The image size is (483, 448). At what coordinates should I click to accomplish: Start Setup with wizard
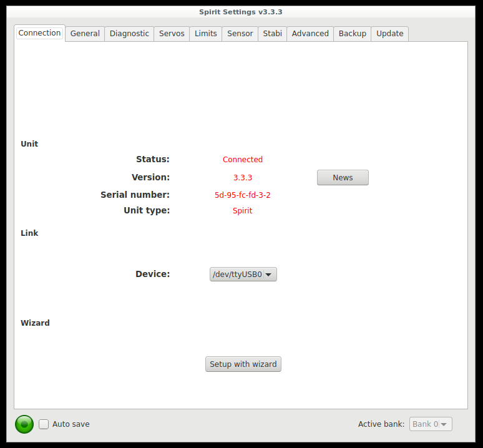tap(243, 364)
